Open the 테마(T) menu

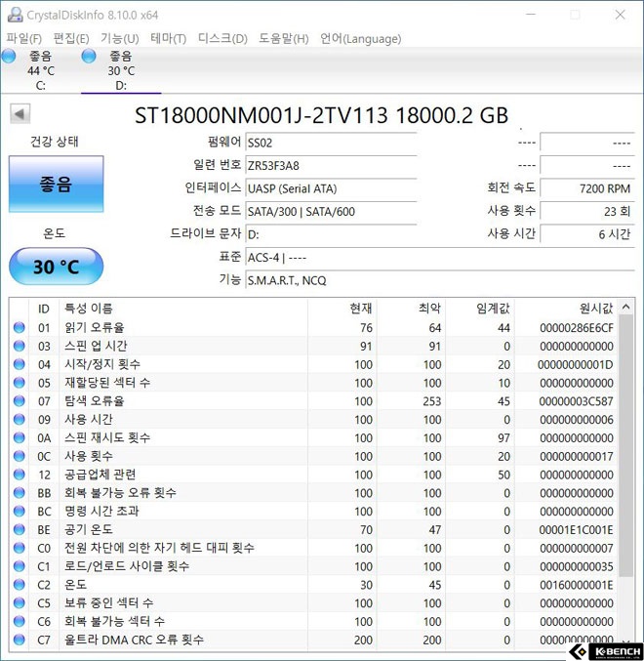pyautogui.click(x=168, y=39)
